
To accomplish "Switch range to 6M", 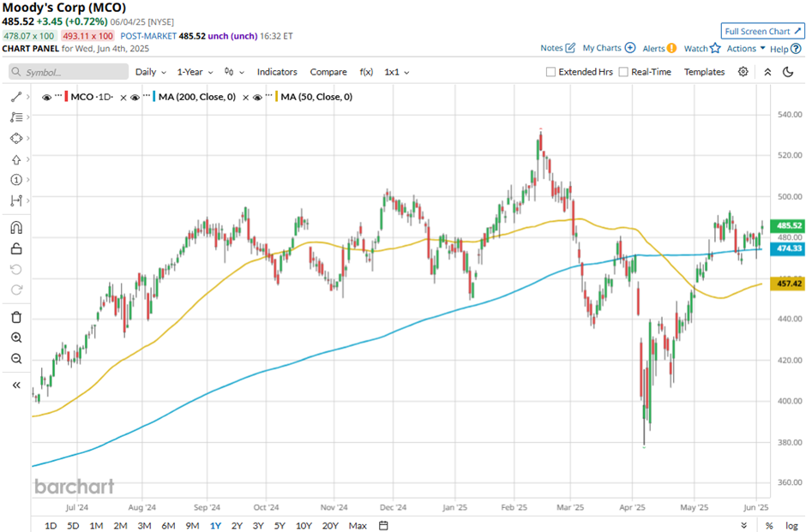I will [x=167, y=525].
